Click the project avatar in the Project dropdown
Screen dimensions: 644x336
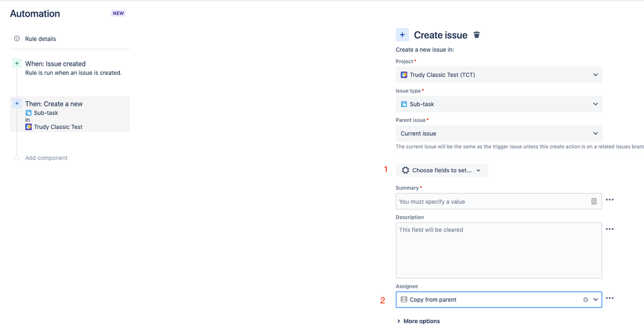[404, 75]
